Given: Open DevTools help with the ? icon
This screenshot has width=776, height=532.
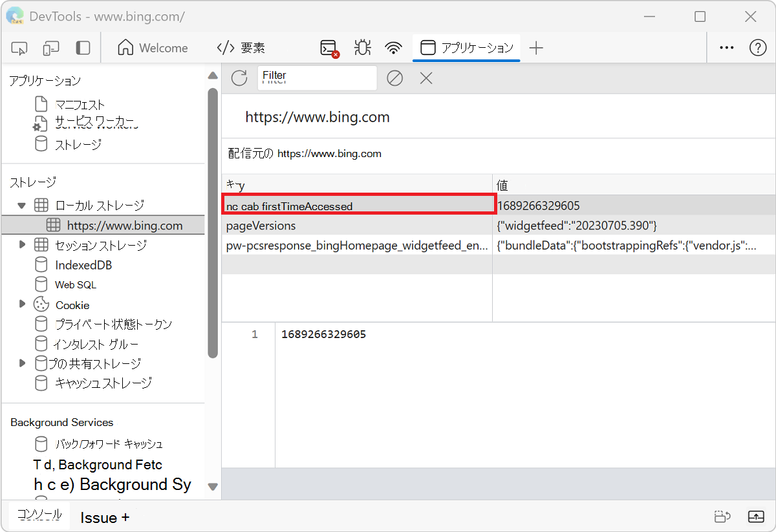Looking at the screenshot, I should click(x=758, y=47).
